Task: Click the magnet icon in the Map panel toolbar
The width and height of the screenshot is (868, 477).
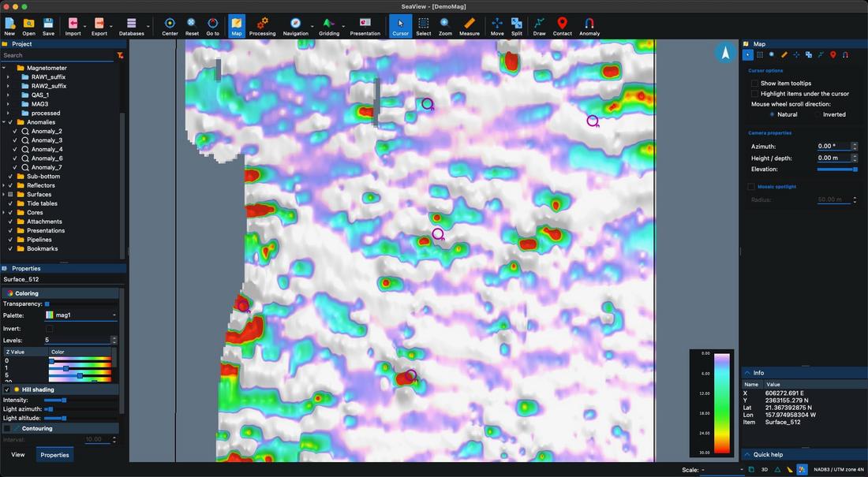Action: pyautogui.click(x=845, y=54)
